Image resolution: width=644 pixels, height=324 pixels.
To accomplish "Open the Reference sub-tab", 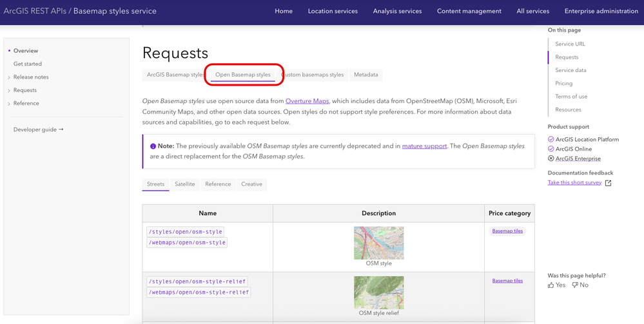I will (x=218, y=184).
